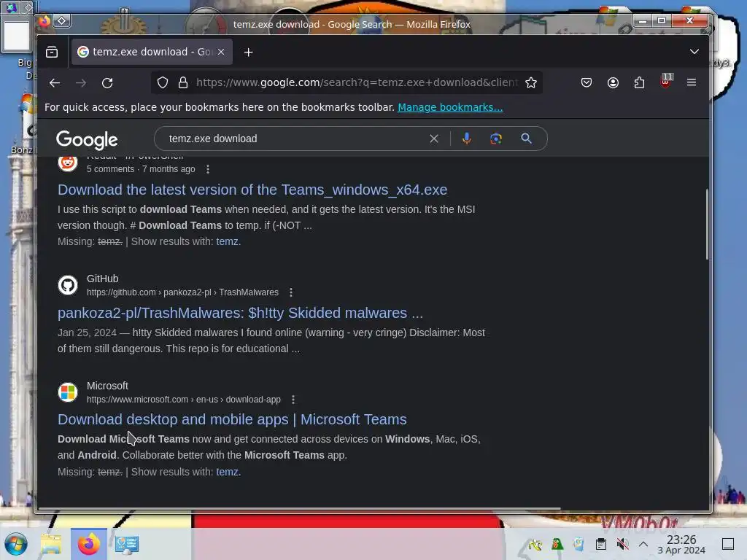Bookmark this page with the star
The width and height of the screenshot is (747, 560).
[531, 83]
